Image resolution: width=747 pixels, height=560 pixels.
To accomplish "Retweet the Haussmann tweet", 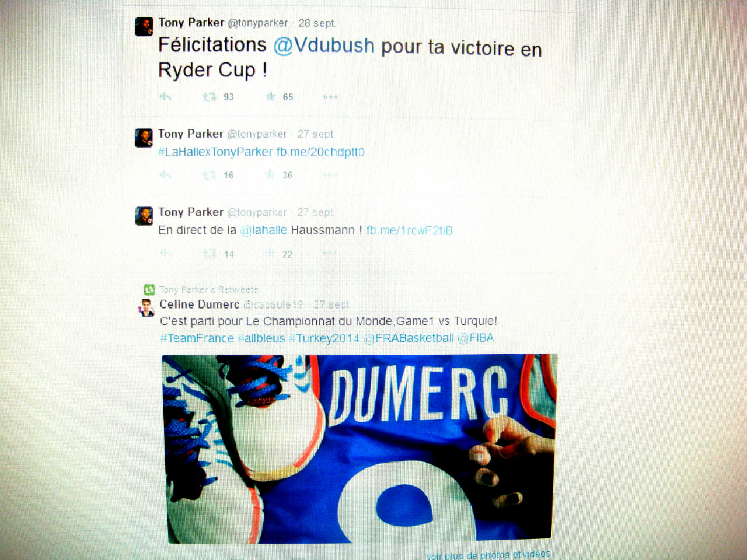I will [x=209, y=254].
